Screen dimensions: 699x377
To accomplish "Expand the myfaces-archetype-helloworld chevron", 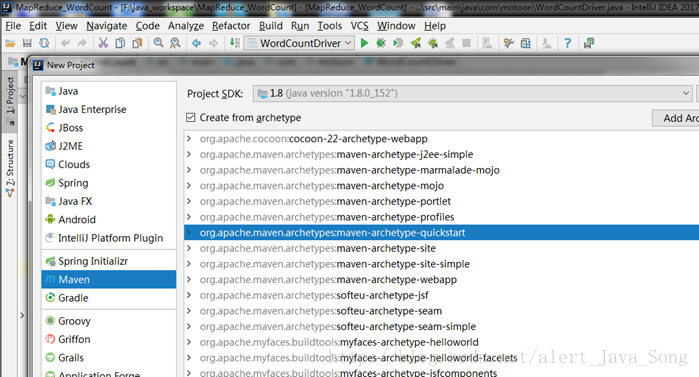I will pyautogui.click(x=189, y=342).
